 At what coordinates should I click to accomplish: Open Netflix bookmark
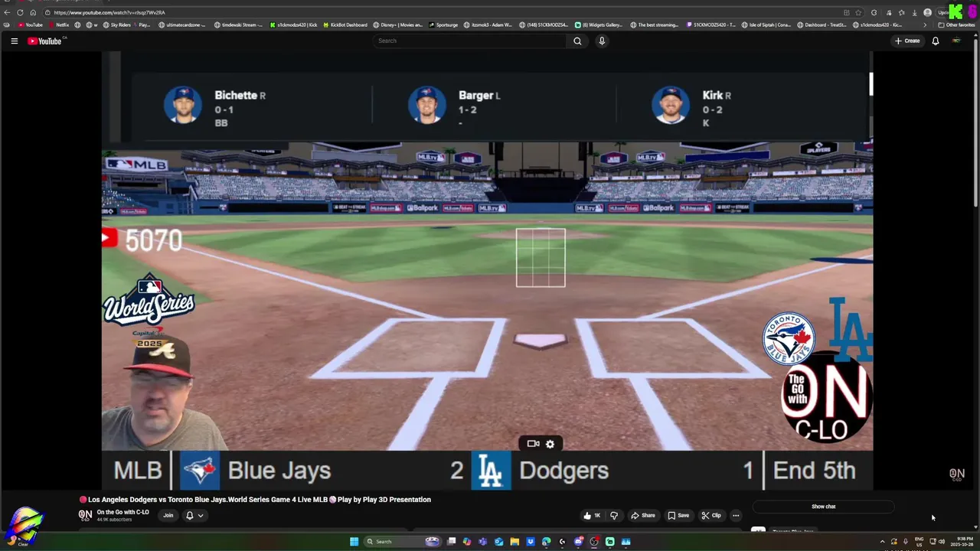[x=57, y=24]
